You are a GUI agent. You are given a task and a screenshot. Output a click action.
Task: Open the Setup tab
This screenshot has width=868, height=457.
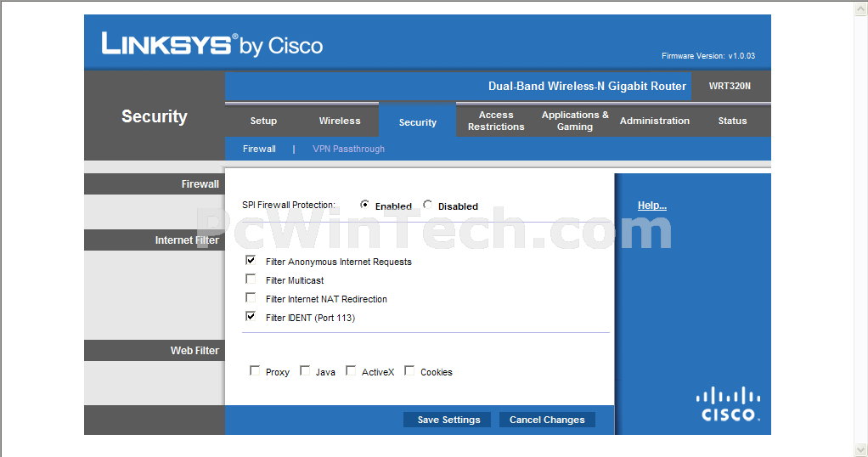pyautogui.click(x=263, y=121)
